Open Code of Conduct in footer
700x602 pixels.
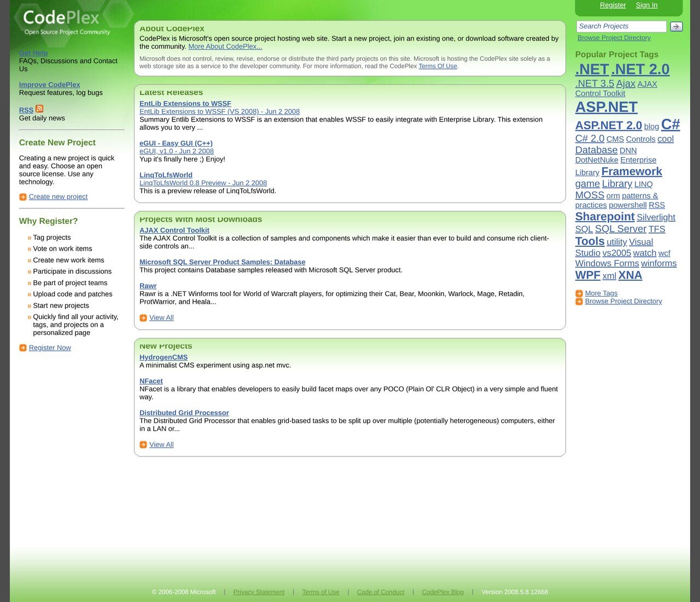tap(381, 592)
